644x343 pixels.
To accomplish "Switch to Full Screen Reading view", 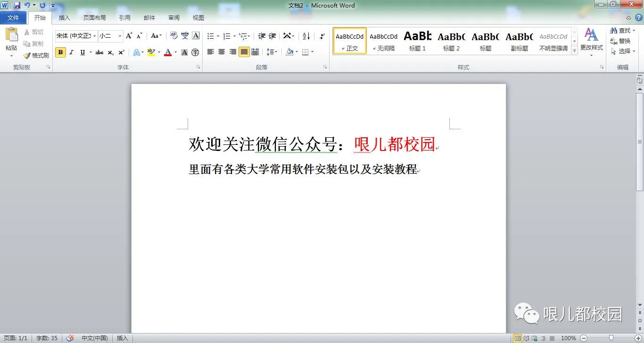I will pyautogui.click(x=527, y=338).
